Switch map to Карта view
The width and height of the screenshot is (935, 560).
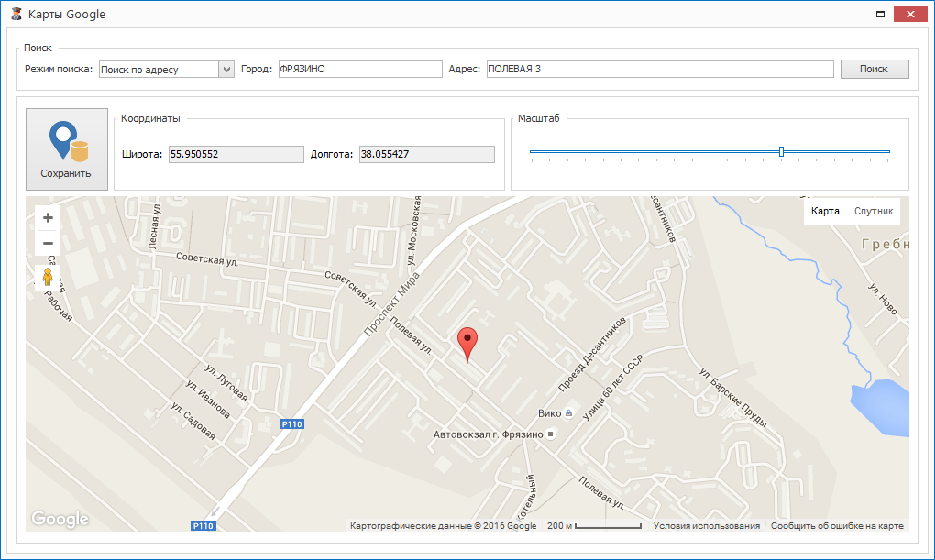pyautogui.click(x=825, y=211)
